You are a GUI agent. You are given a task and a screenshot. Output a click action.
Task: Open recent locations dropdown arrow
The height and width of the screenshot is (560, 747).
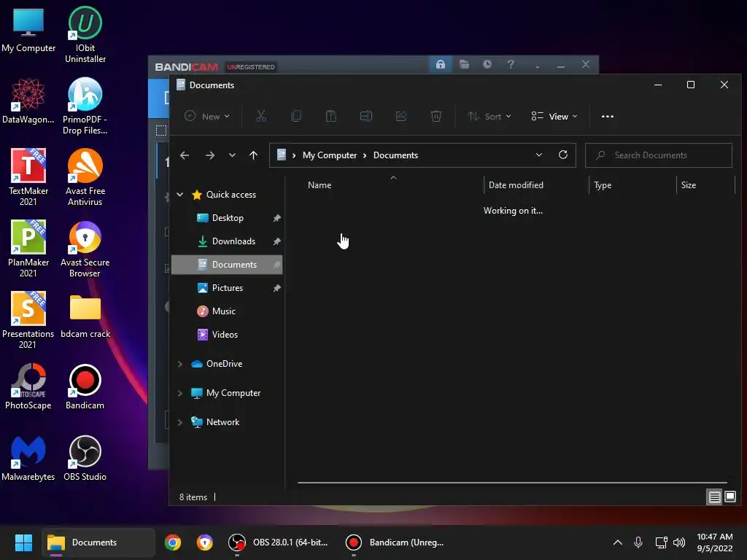pos(232,155)
